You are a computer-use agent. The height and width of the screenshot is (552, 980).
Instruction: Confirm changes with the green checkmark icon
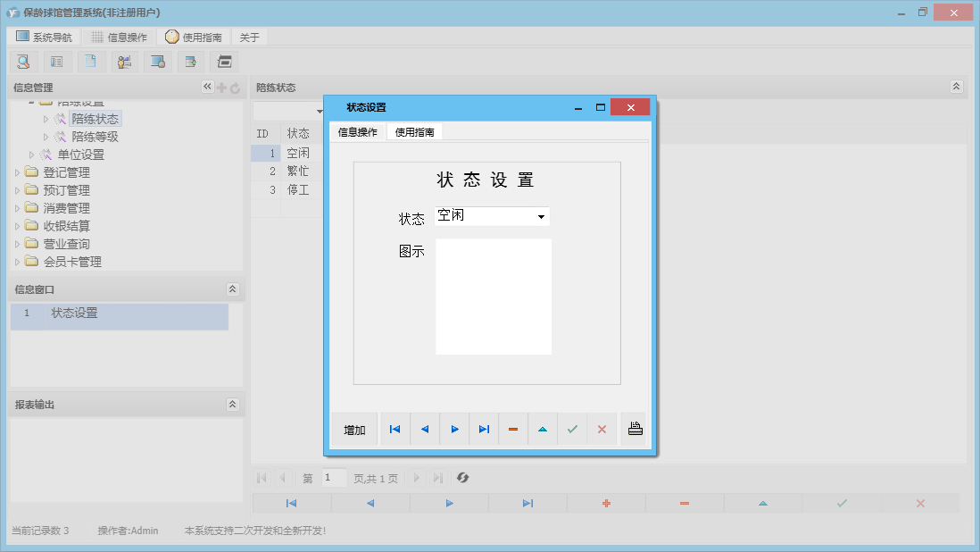pyautogui.click(x=572, y=429)
